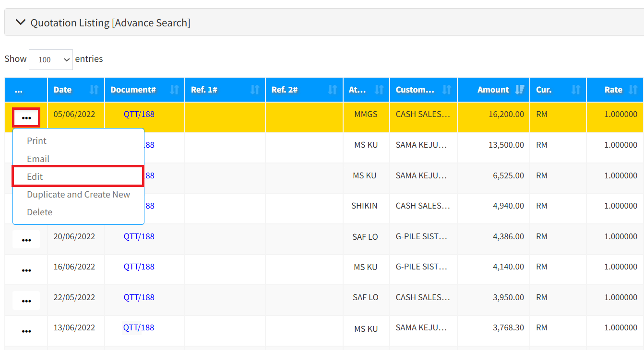Screen dimensions: 644x350
Task: Open the QTT/188 link dated 05/06/2022
Action: point(139,114)
